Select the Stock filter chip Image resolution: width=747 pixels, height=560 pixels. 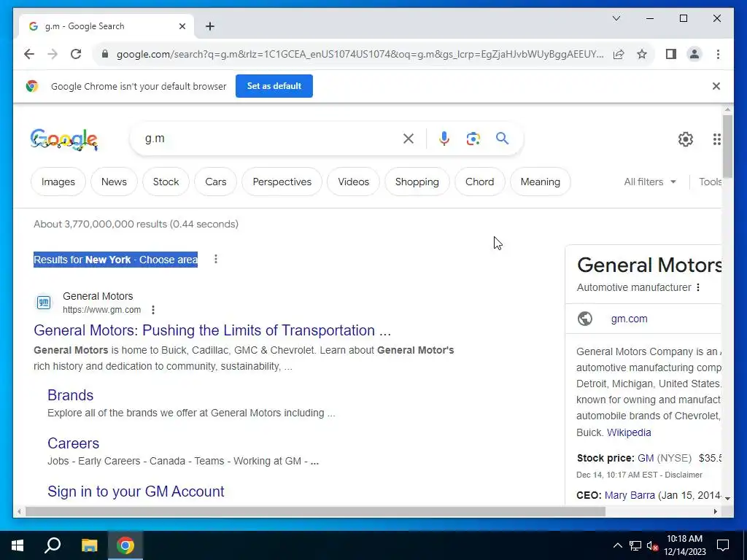tap(166, 182)
